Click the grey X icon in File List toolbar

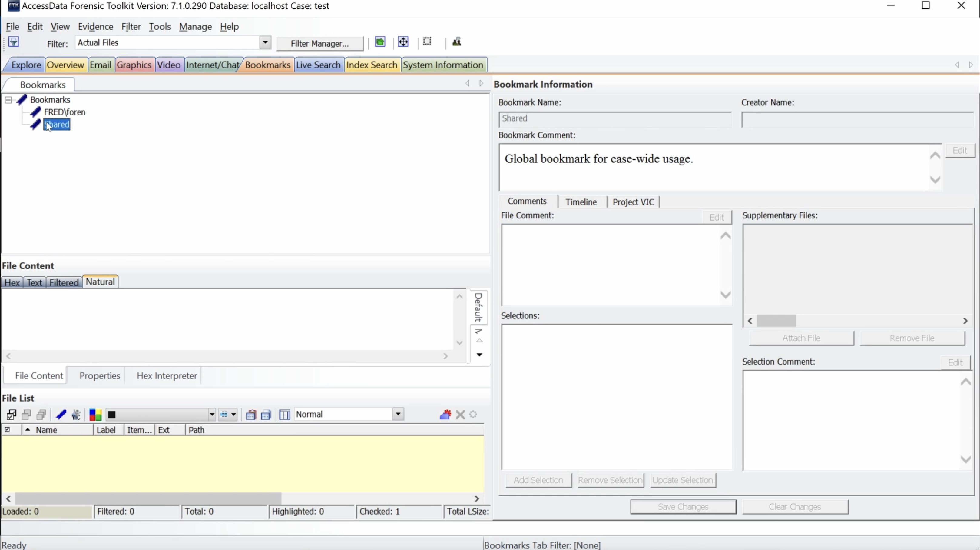click(x=460, y=415)
